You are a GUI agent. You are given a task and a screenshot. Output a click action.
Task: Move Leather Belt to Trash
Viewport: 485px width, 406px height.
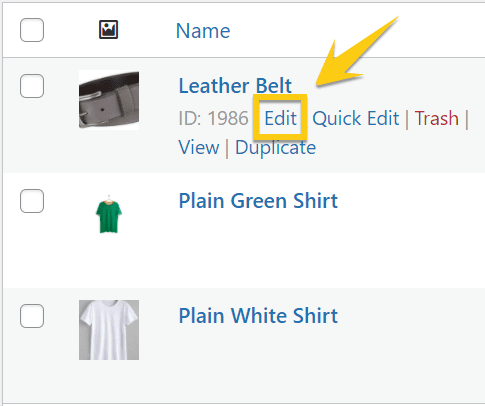click(437, 118)
